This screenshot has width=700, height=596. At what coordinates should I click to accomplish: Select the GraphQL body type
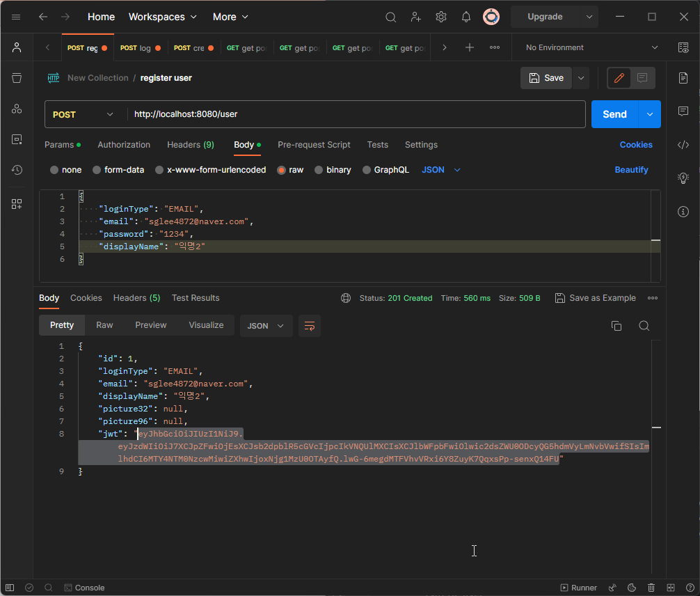coord(385,170)
